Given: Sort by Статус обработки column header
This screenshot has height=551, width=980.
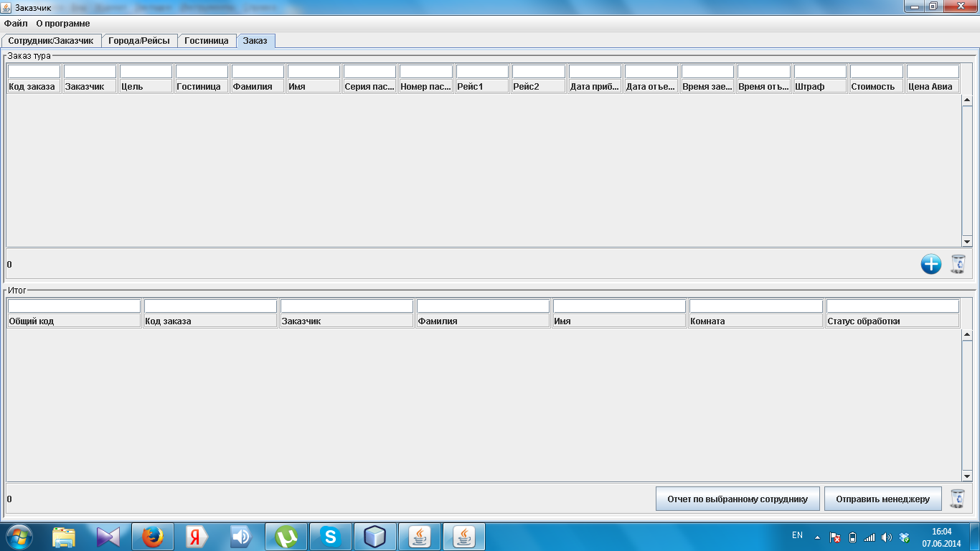Looking at the screenshot, I should click(x=892, y=321).
